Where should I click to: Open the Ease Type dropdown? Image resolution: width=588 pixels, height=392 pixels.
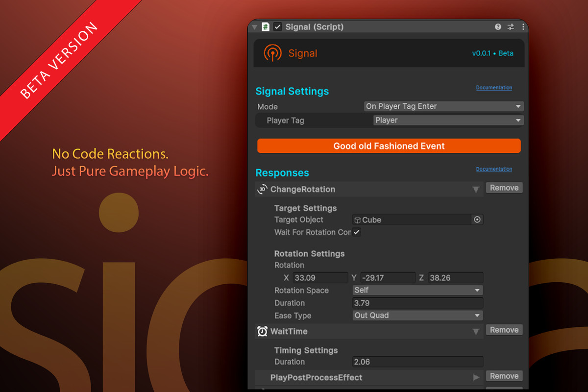tap(418, 316)
